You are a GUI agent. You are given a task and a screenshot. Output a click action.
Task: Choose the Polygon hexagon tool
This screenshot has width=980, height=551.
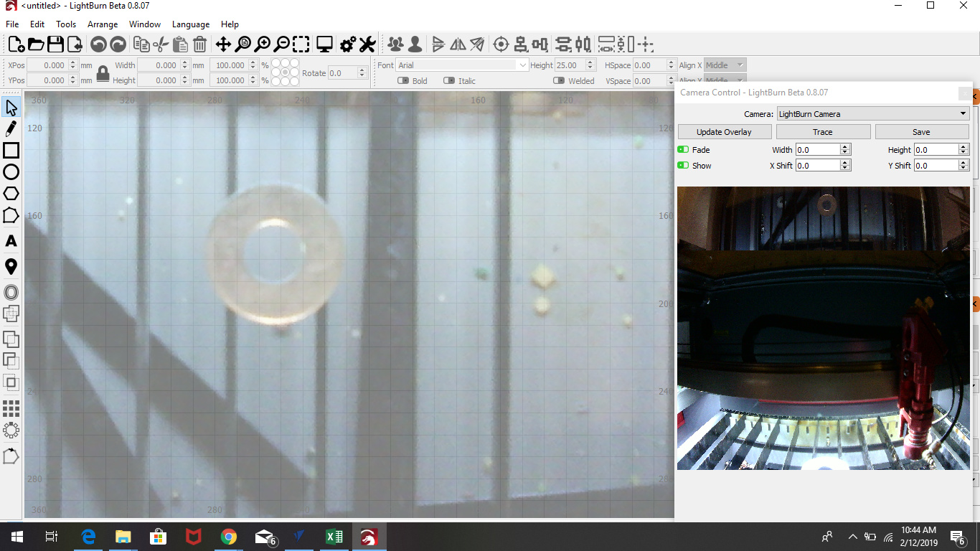pyautogui.click(x=11, y=194)
